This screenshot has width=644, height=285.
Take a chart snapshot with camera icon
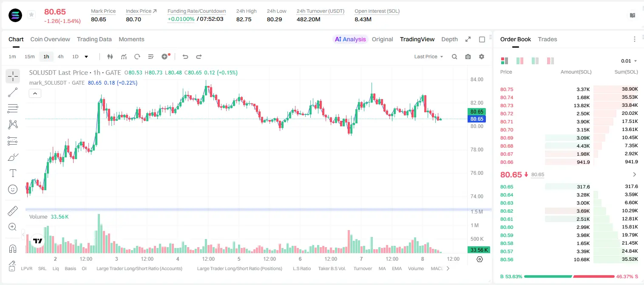click(x=468, y=57)
